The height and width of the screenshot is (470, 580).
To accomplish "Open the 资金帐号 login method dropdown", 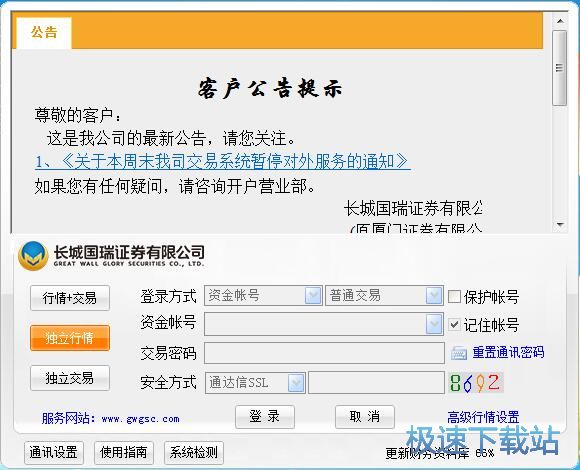I will point(313,295).
